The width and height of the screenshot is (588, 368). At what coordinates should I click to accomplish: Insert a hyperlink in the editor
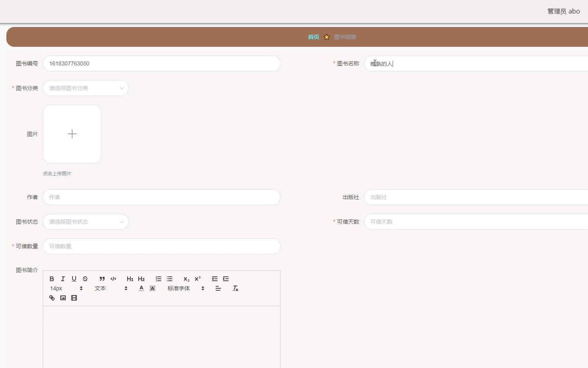click(52, 298)
